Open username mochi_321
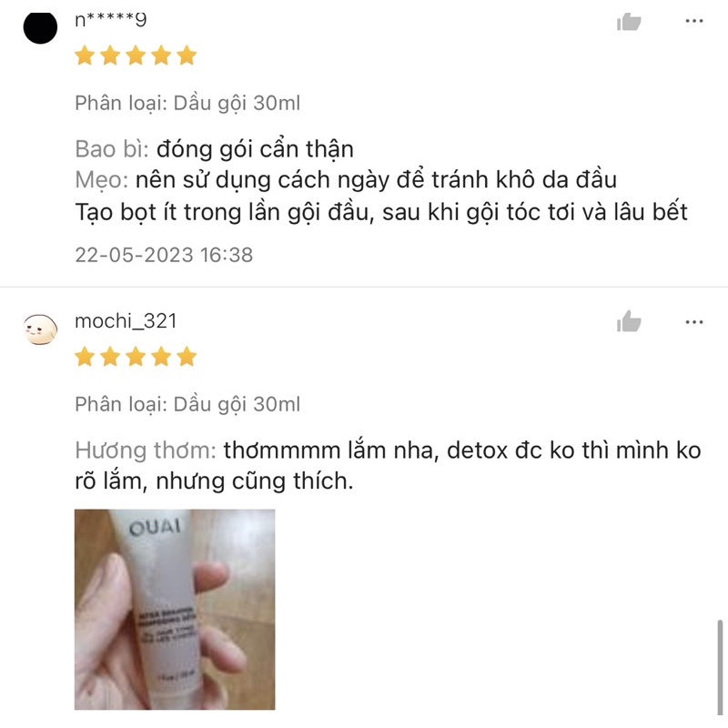 (x=126, y=321)
